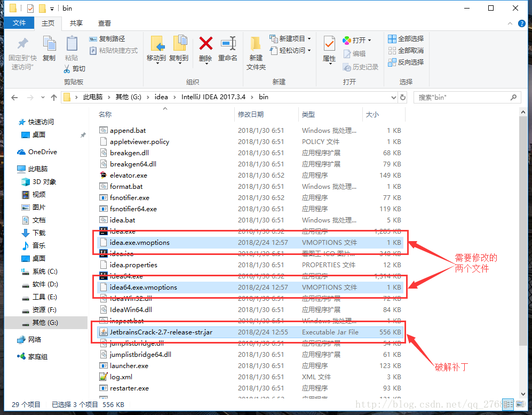Open the quick access toolbar customize dropdown
Viewport: 532px width, 415px height.
click(x=52, y=9)
